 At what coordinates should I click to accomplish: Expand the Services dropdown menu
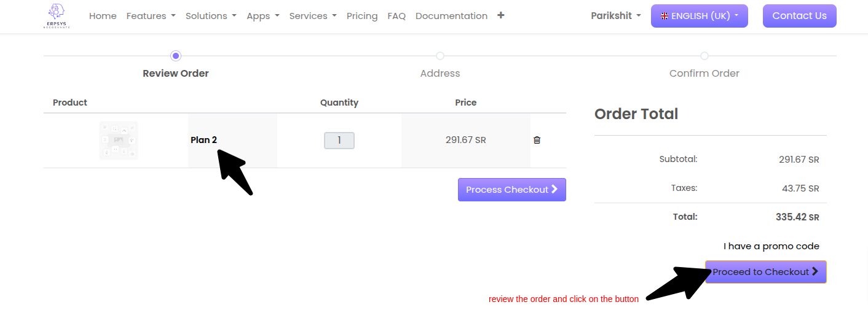pyautogui.click(x=312, y=16)
